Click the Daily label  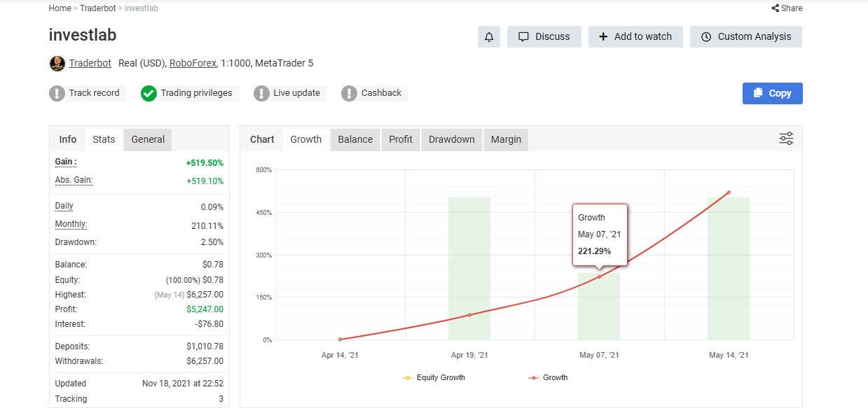pos(64,206)
